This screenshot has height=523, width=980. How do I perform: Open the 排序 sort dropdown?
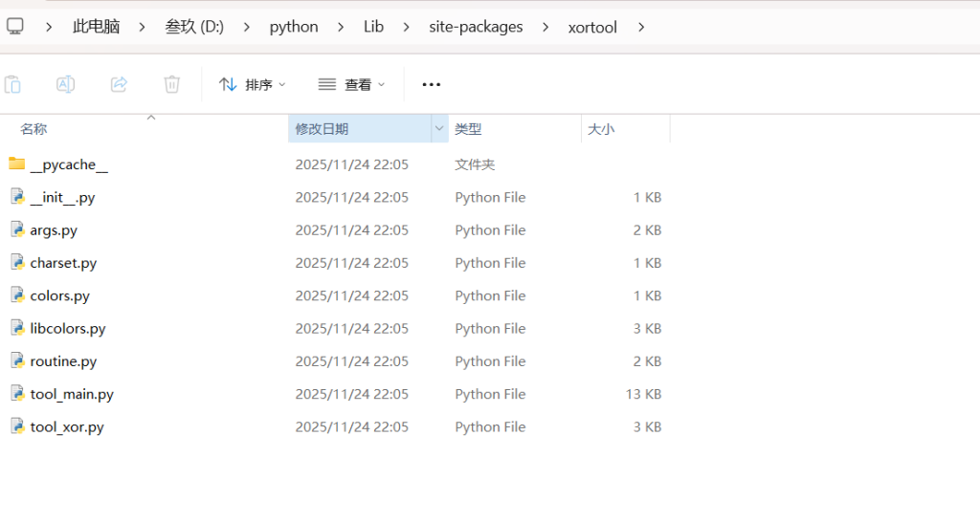pyautogui.click(x=253, y=84)
